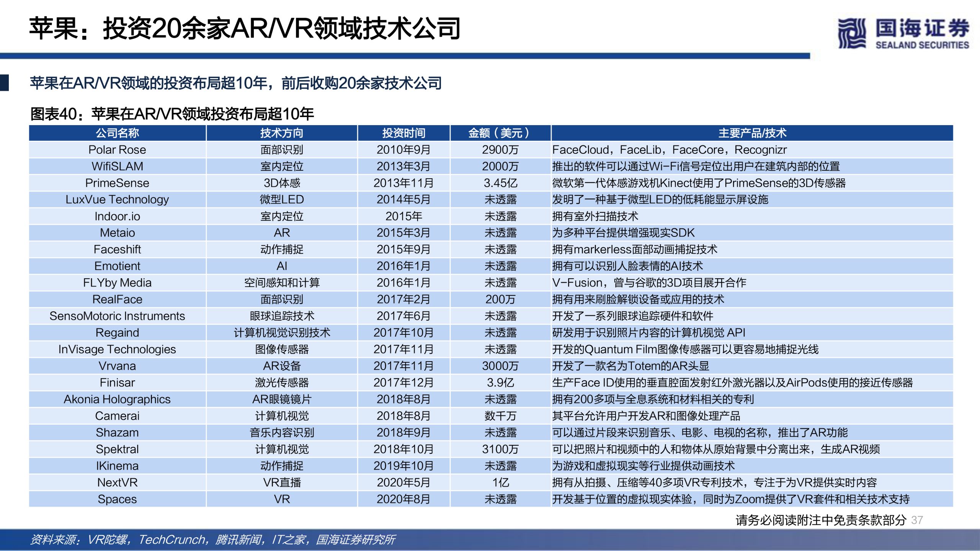Click the Sealand Securities logo
This screenshot has width=980, height=551.
(903, 33)
